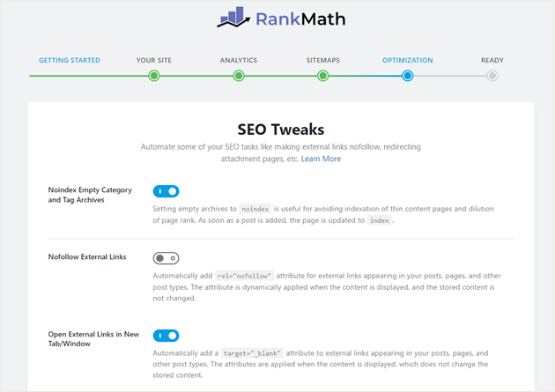Disable Noindex Empty Category and Tag Archives
Image resolution: width=555 pixels, height=392 pixels.
(166, 191)
